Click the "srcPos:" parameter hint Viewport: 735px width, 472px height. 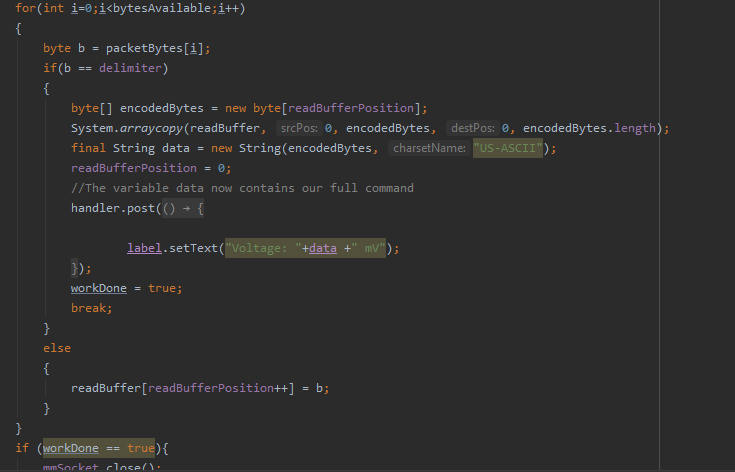click(x=299, y=128)
